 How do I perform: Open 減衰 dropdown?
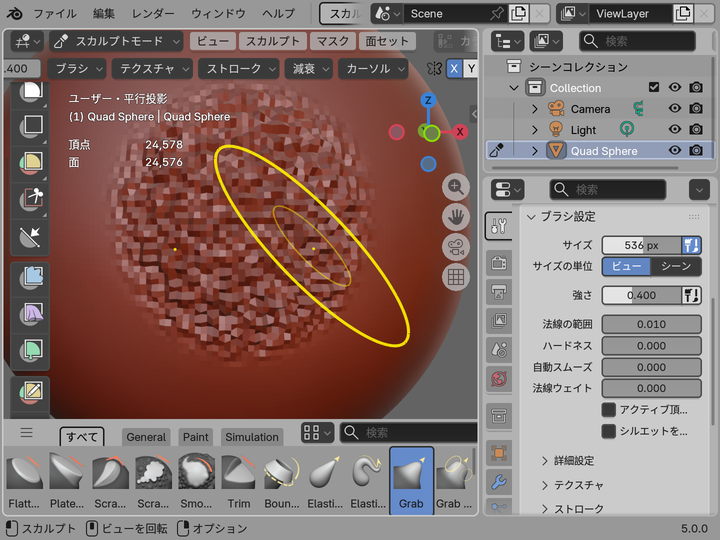point(309,69)
